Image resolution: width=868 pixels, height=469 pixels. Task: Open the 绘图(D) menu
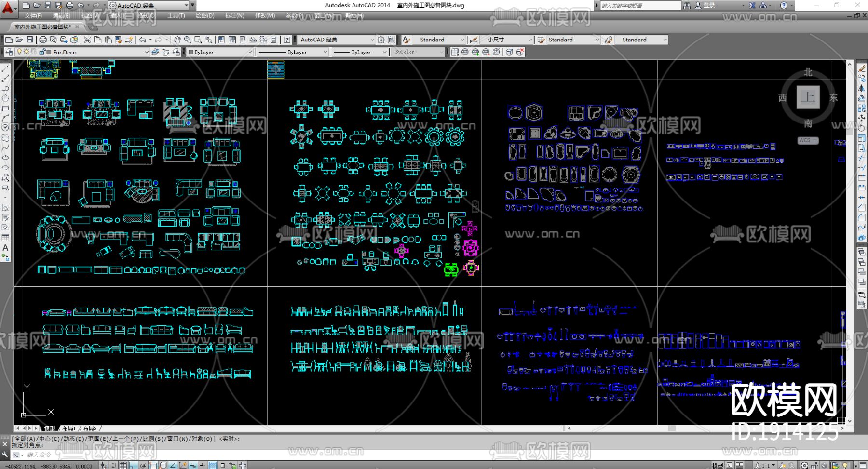205,16
